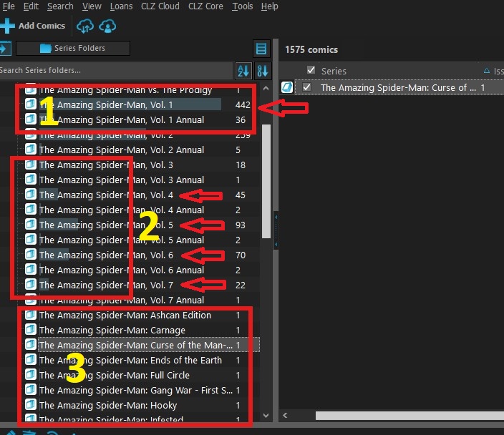Click the folder panel list view icon

tap(261, 49)
